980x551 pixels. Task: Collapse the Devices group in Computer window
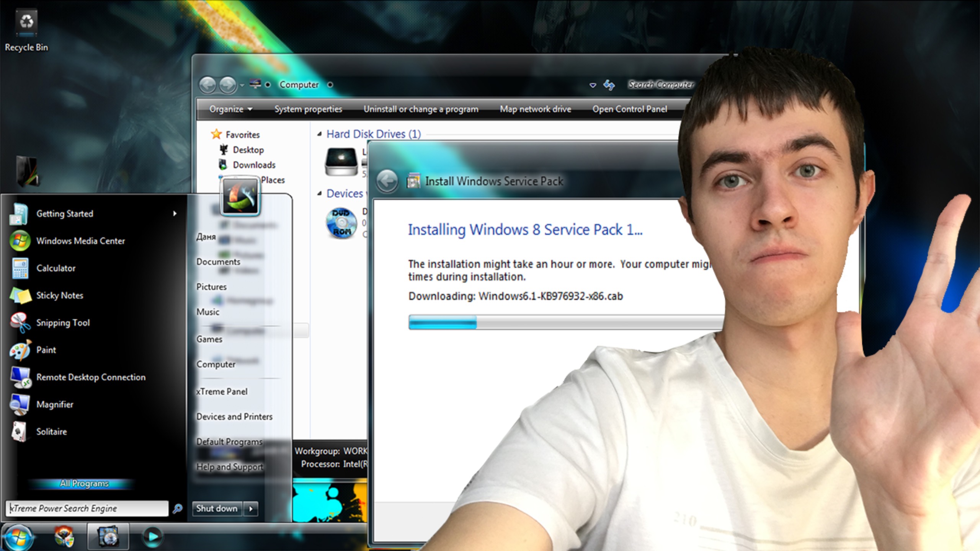(x=319, y=194)
